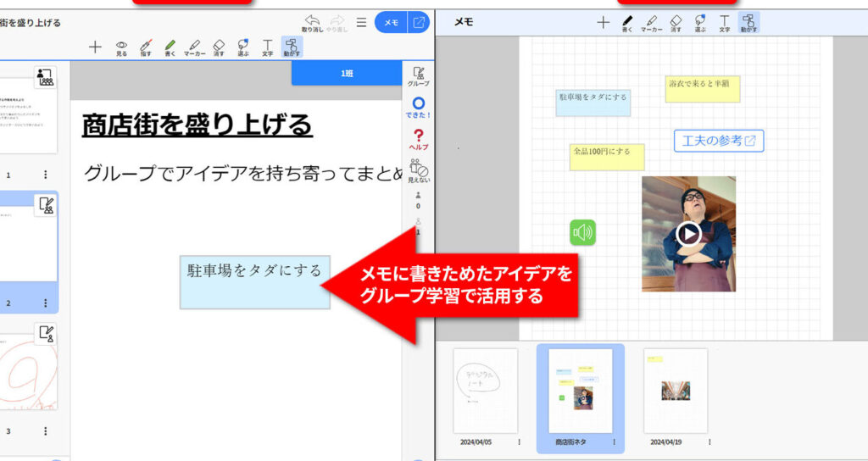Screen dimensions: 868x461
Task: Click the 取り消し undo arrow
Action: (x=312, y=22)
